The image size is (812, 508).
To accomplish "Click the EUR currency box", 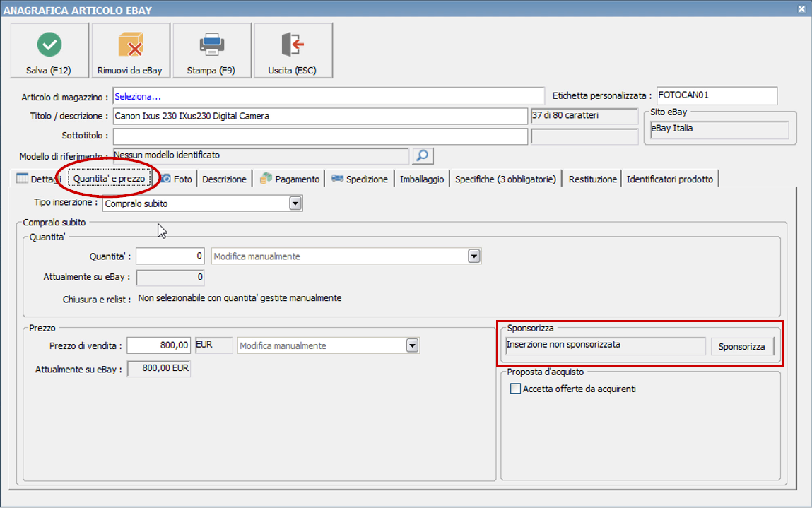I will tap(214, 345).
